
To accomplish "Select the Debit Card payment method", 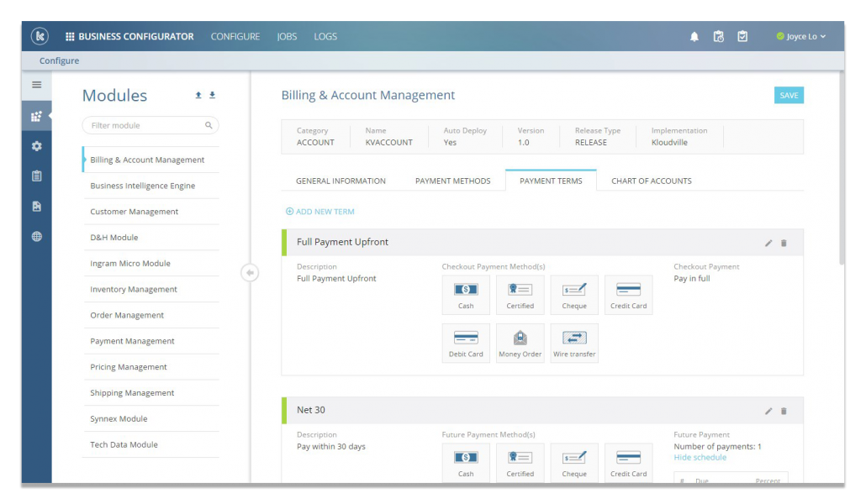I will (x=466, y=344).
